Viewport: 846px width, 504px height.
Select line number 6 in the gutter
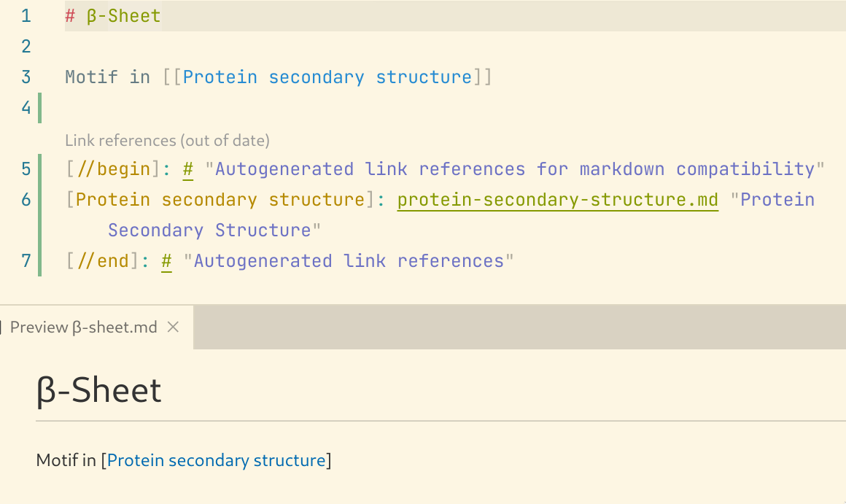pyautogui.click(x=26, y=200)
